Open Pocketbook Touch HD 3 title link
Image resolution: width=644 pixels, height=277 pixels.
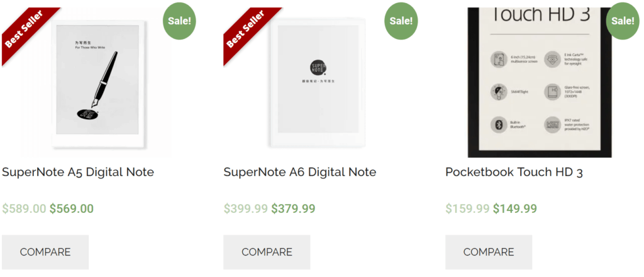[x=514, y=172]
